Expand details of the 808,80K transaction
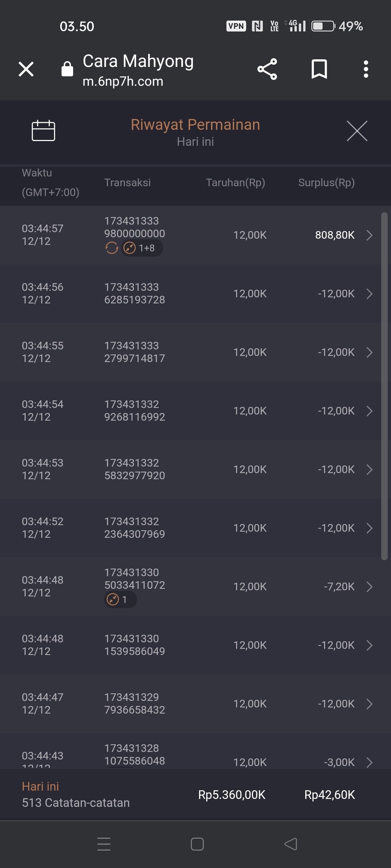Screen dimensions: 391x868 click(x=369, y=235)
